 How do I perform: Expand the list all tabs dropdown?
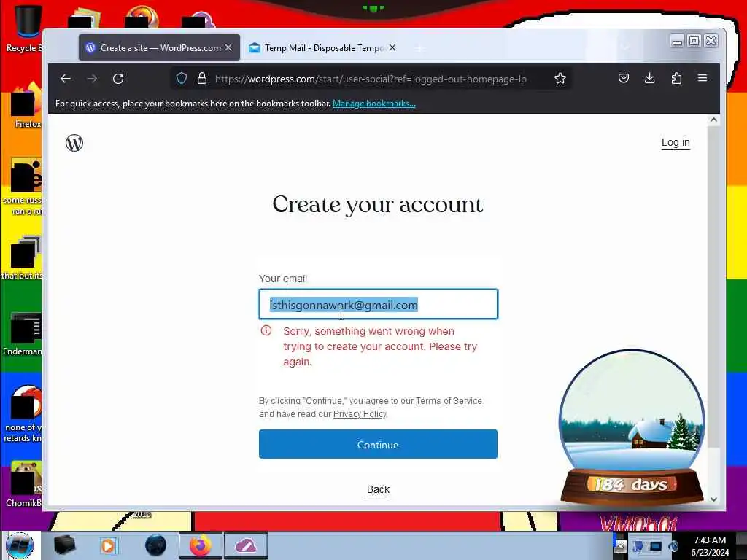pos(625,47)
